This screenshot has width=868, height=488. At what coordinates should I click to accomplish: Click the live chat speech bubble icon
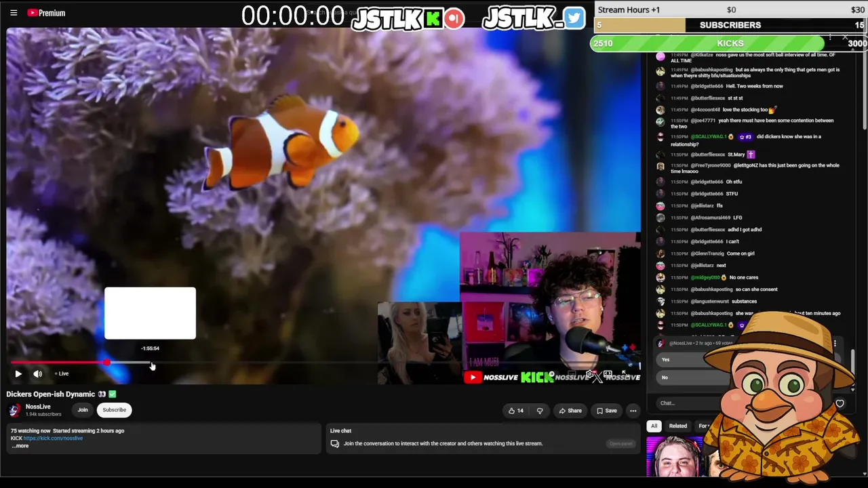point(334,444)
